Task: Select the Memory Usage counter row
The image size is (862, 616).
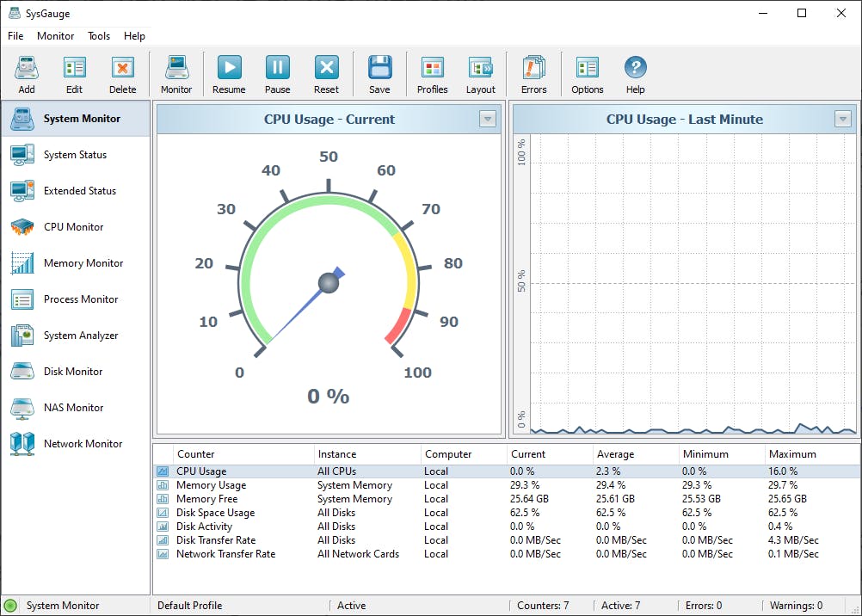Action: [211, 485]
